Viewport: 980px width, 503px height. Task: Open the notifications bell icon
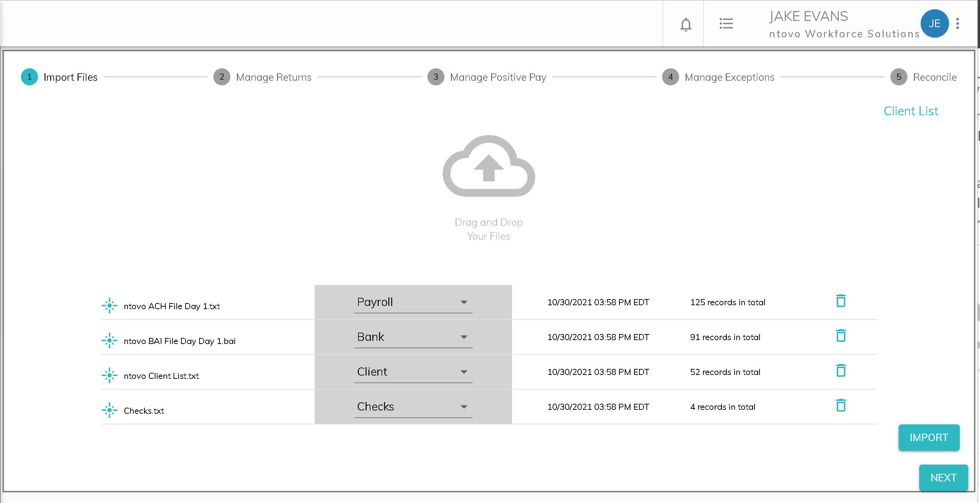(x=686, y=24)
